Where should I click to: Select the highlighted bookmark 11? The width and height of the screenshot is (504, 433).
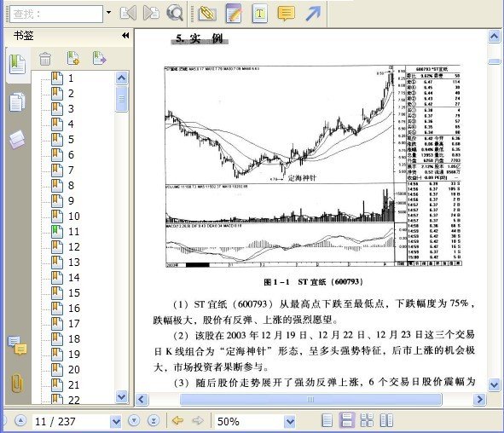pyautogui.click(x=66, y=232)
